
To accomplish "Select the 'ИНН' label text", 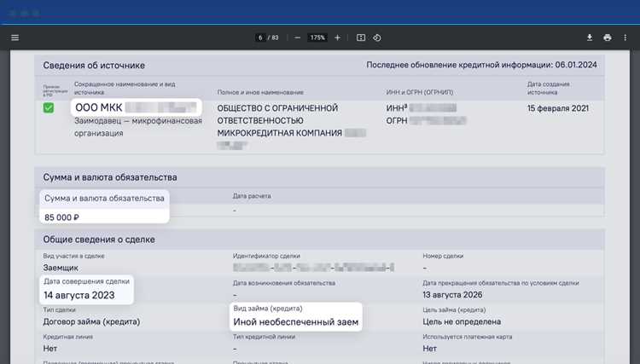I will (x=397, y=108).
